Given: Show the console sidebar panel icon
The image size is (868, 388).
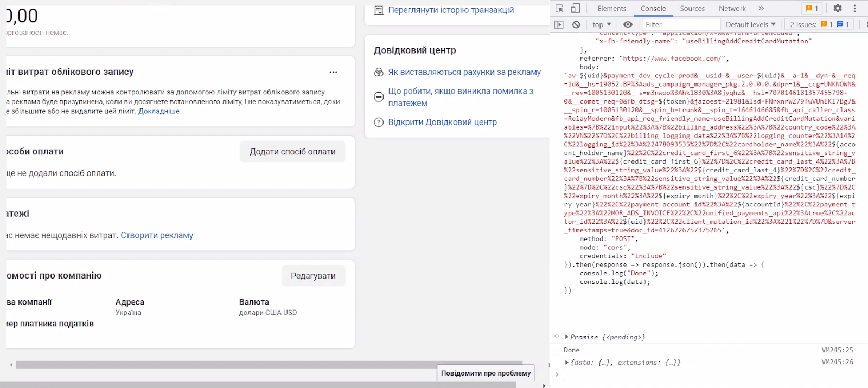Looking at the screenshot, I should [x=559, y=24].
